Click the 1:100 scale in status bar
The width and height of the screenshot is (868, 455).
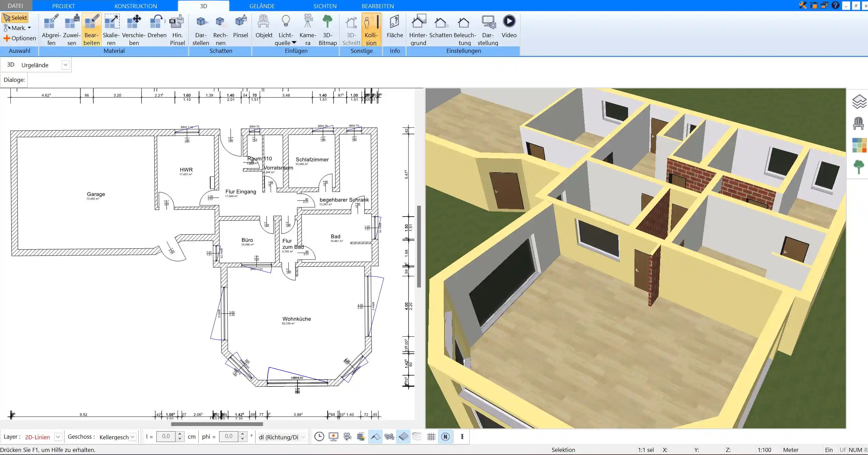(x=764, y=450)
